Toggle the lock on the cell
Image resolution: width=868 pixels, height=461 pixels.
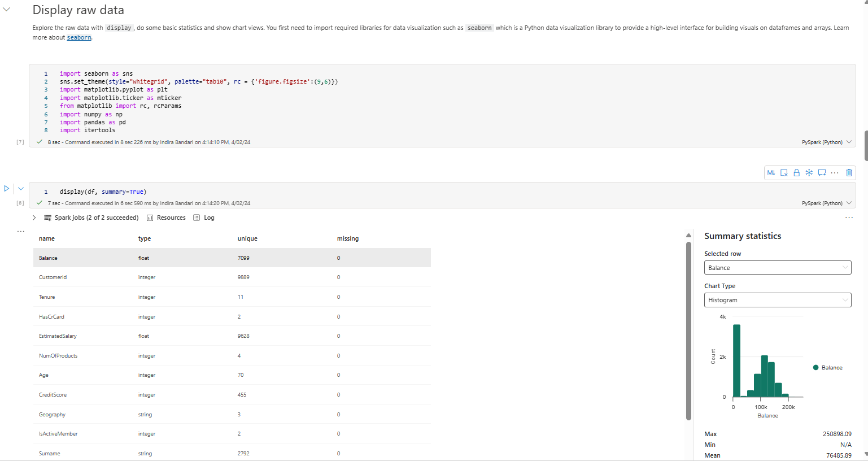pyautogui.click(x=796, y=173)
